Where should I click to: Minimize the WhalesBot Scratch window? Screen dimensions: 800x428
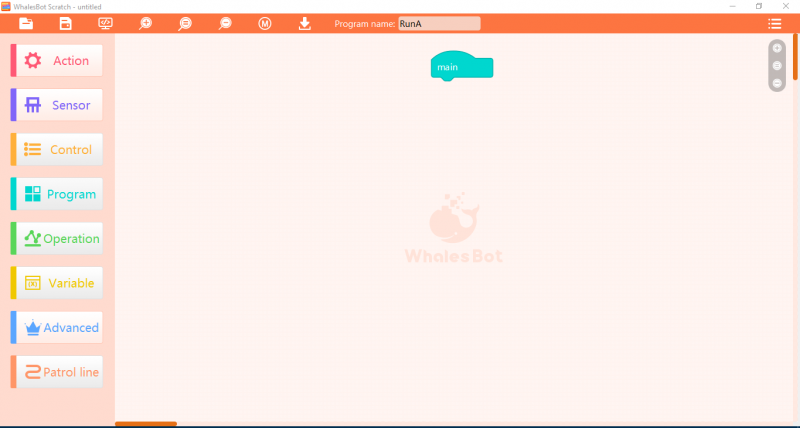(733, 7)
